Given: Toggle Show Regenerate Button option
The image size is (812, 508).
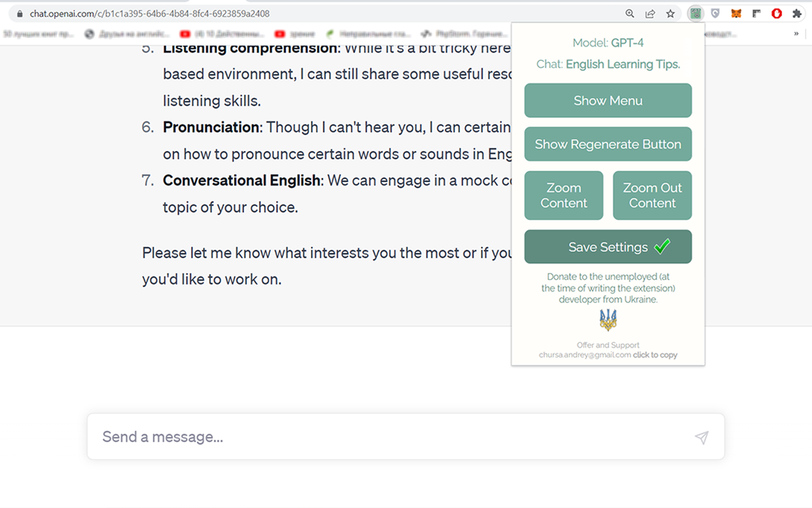Looking at the screenshot, I should (x=608, y=144).
